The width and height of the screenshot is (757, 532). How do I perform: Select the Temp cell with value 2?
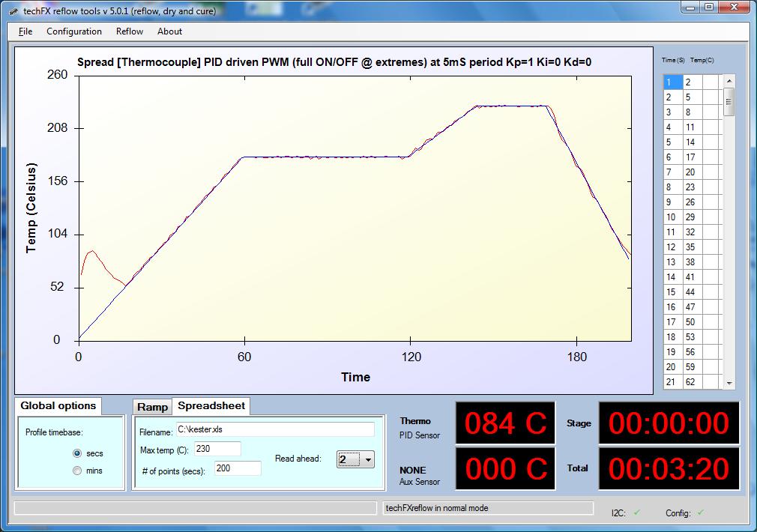(693, 82)
